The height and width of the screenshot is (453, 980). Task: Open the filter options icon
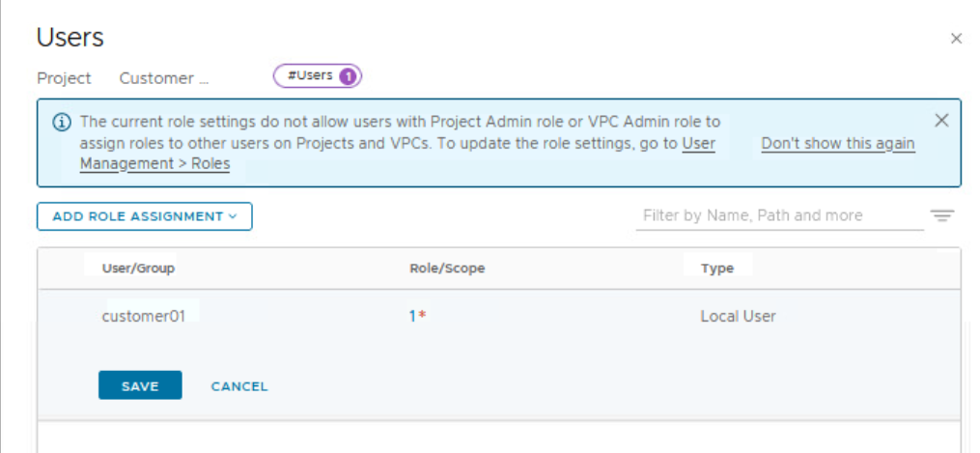942,215
